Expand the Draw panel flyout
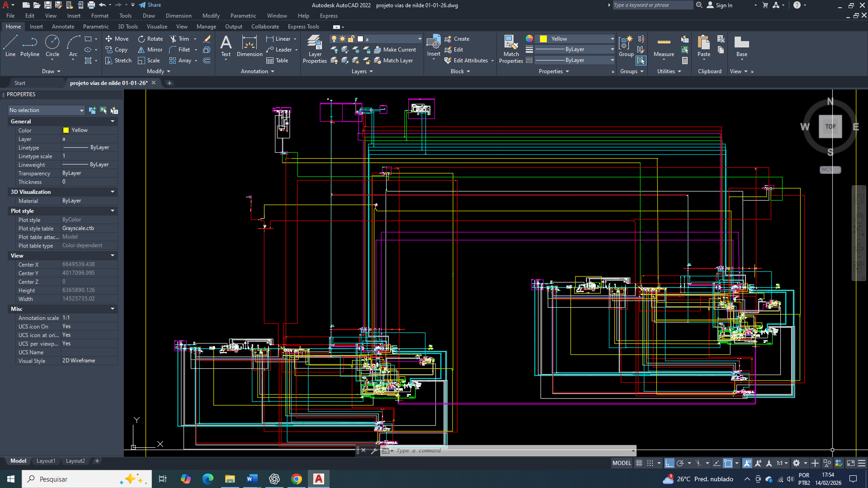The width and height of the screenshot is (868, 488). click(x=51, y=71)
